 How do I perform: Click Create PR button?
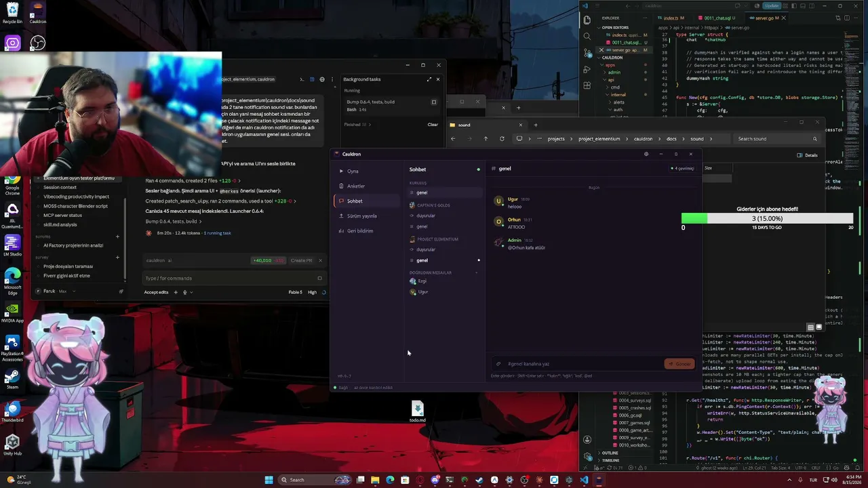pos(301,260)
